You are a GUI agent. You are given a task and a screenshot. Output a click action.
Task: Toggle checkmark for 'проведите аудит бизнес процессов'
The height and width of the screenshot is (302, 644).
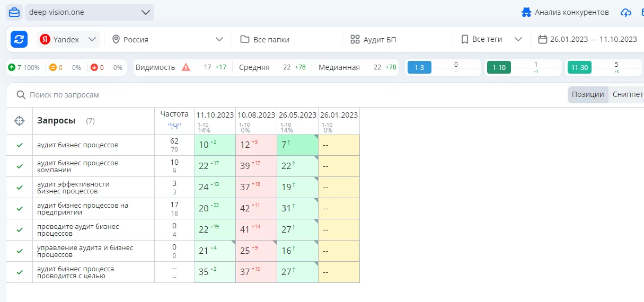click(20, 230)
